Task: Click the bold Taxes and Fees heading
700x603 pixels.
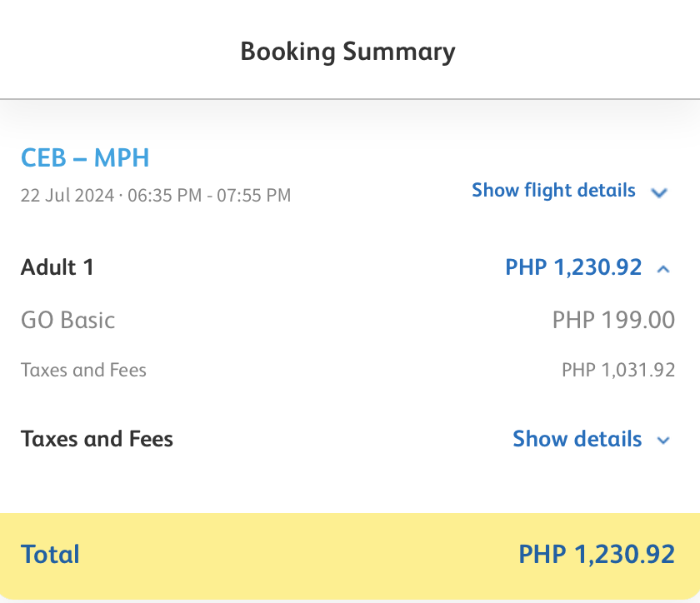Action: coord(97,439)
